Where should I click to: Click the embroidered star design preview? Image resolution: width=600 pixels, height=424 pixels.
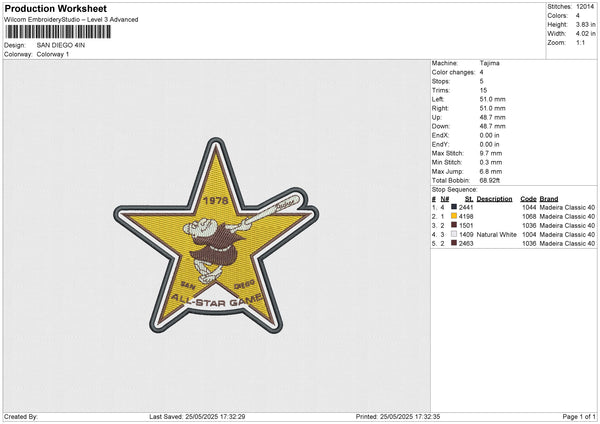click(x=216, y=236)
